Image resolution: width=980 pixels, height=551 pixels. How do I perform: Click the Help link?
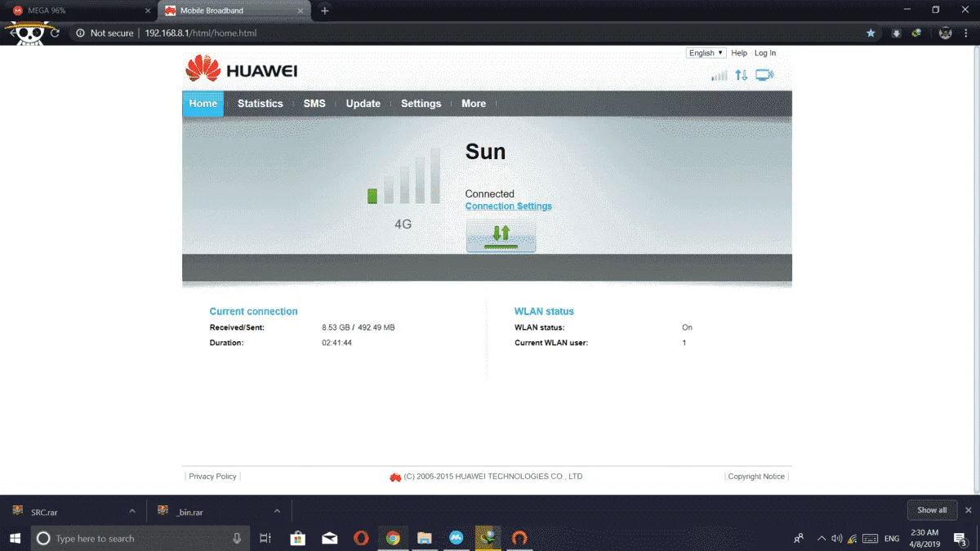tap(739, 53)
